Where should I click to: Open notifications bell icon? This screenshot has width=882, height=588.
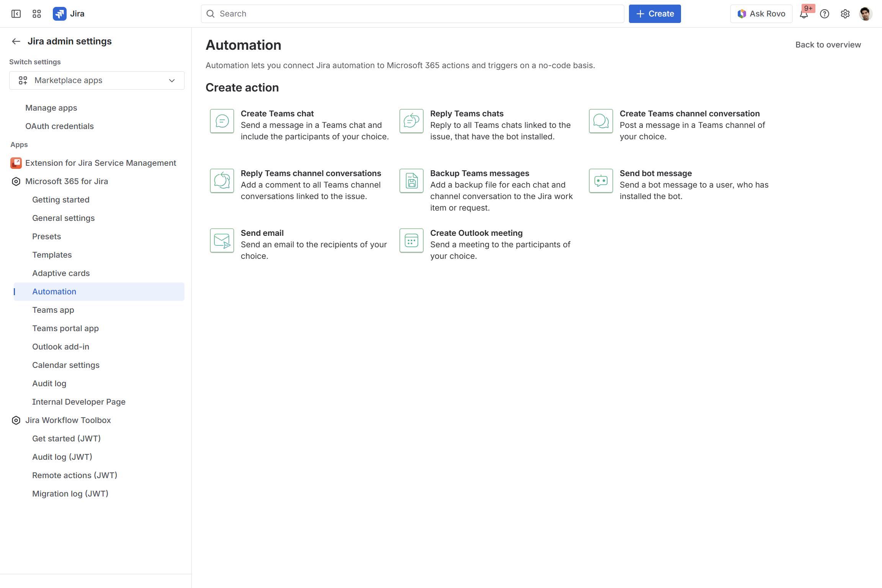click(x=804, y=14)
